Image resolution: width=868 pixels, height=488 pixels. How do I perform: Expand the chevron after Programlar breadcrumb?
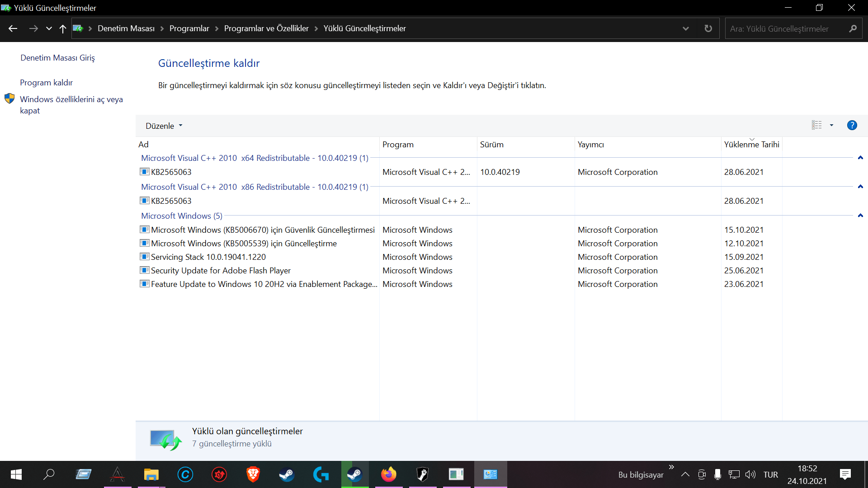pyautogui.click(x=217, y=28)
